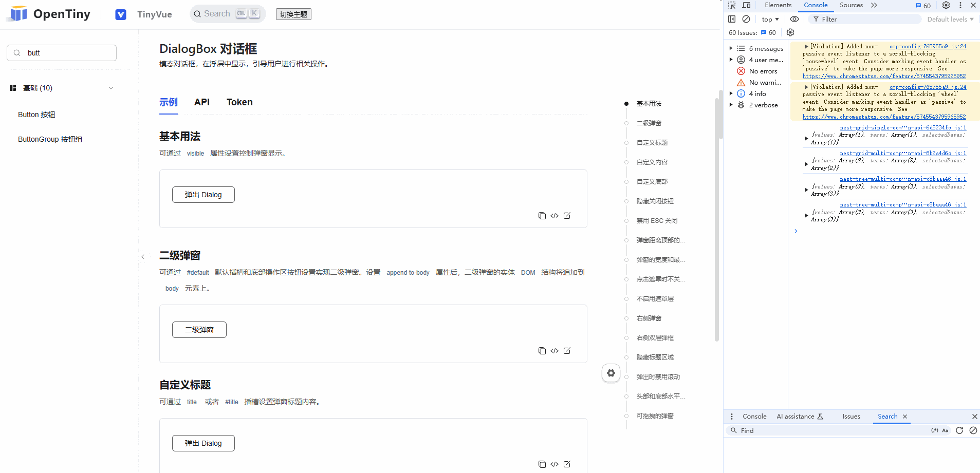Open the Search box in header

pyautogui.click(x=228, y=14)
